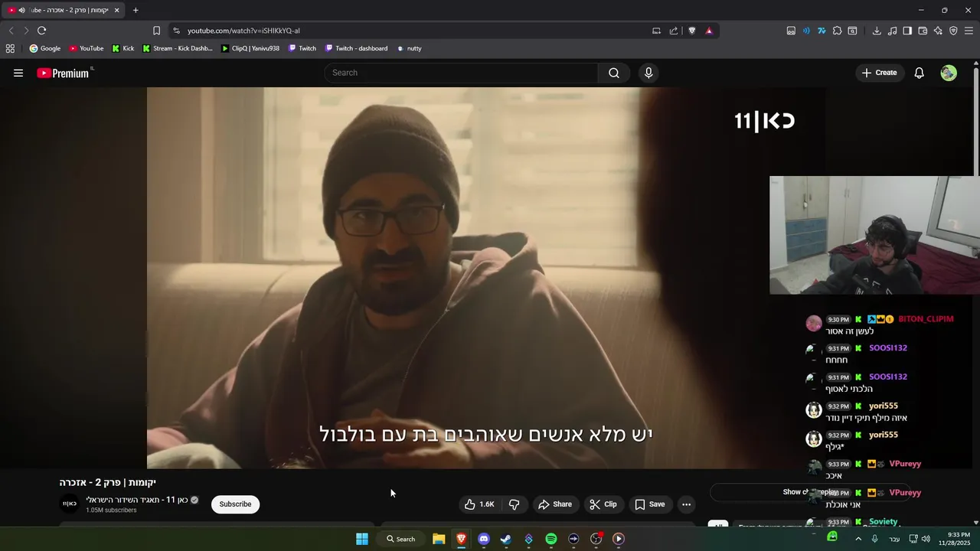Subscribe to the כאן 11 channel

(x=235, y=504)
